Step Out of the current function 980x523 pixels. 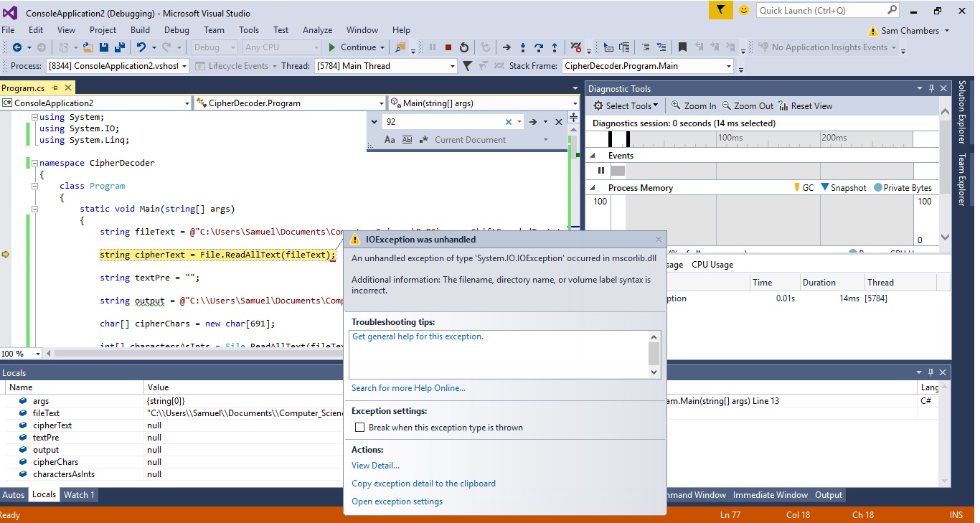(555, 47)
